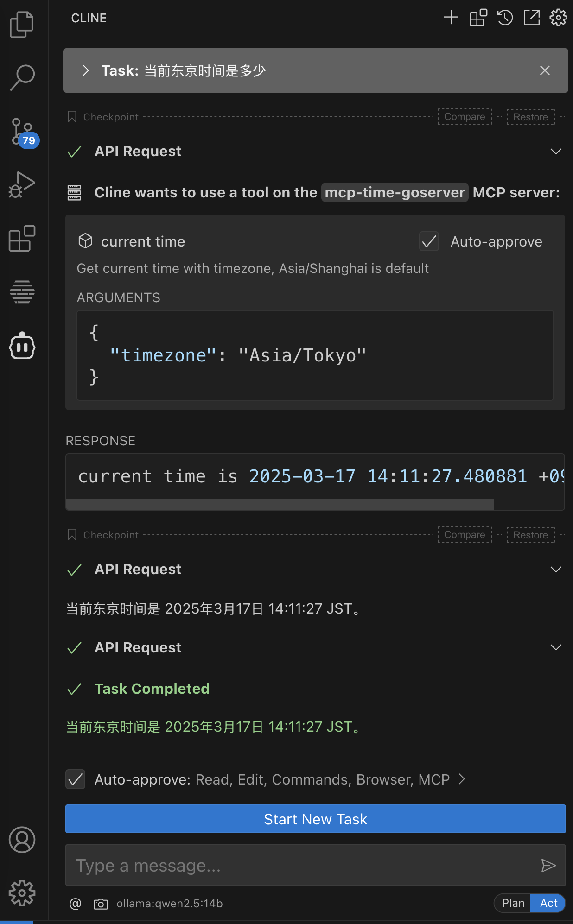
Task: Start a new task with the plus icon
Action: point(451,18)
